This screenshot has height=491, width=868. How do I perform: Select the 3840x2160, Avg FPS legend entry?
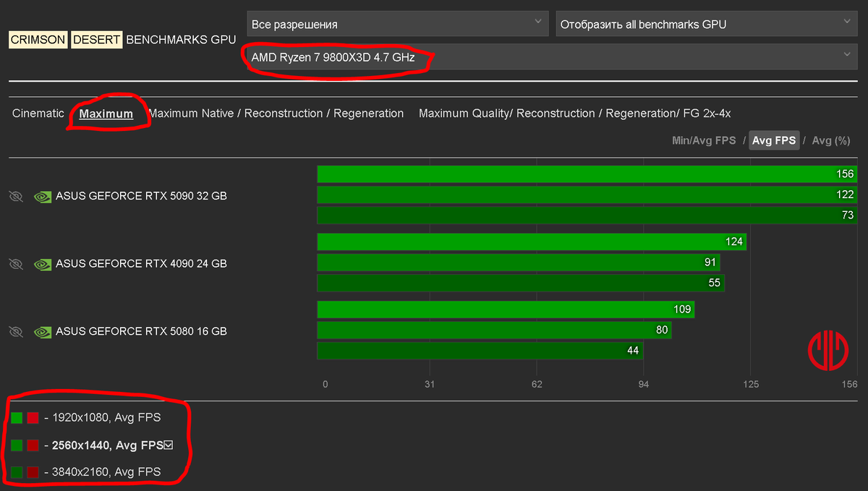pyautogui.click(x=106, y=472)
